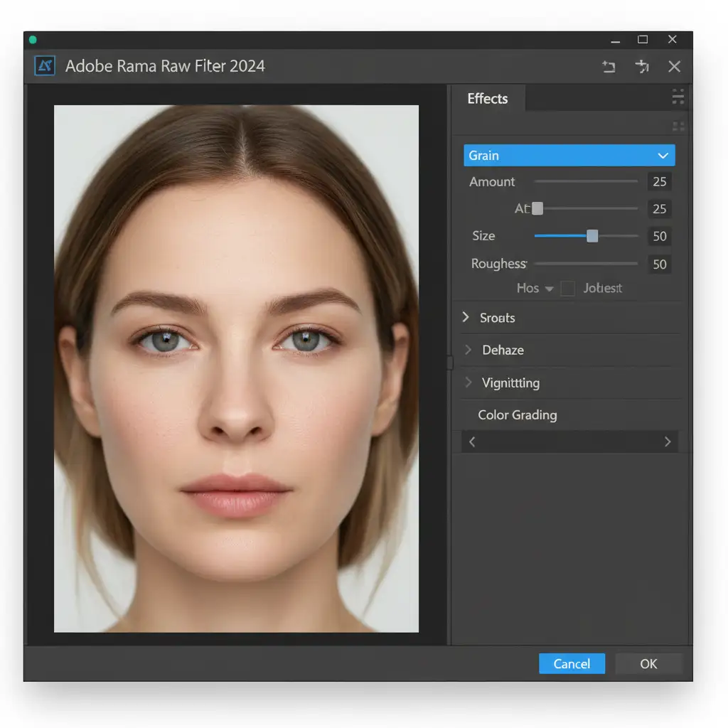Click the Adobe logo icon in header

click(45, 66)
